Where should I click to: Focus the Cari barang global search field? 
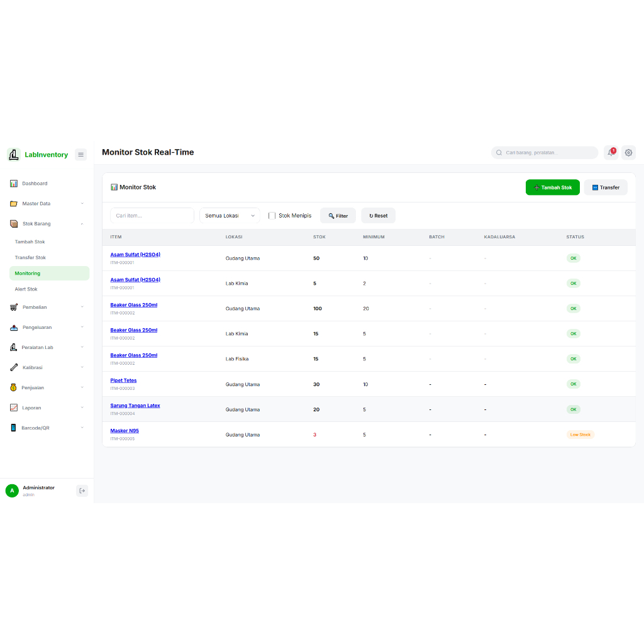click(x=545, y=152)
